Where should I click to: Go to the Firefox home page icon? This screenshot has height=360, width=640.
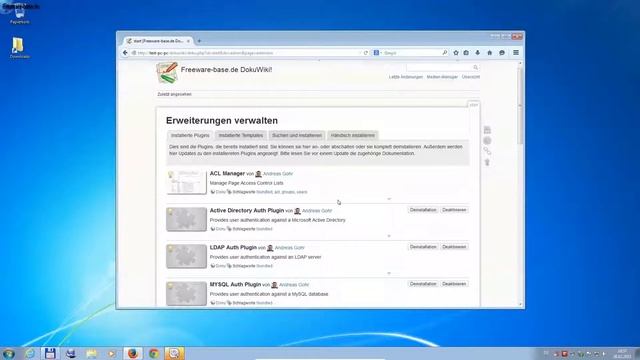(x=490, y=53)
